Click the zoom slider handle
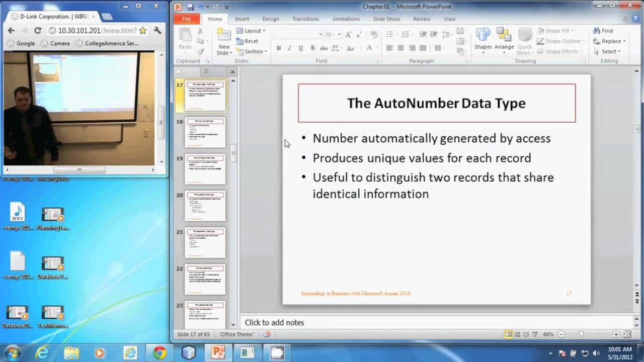Image resolution: width=644 pixels, height=362 pixels. coord(581,334)
